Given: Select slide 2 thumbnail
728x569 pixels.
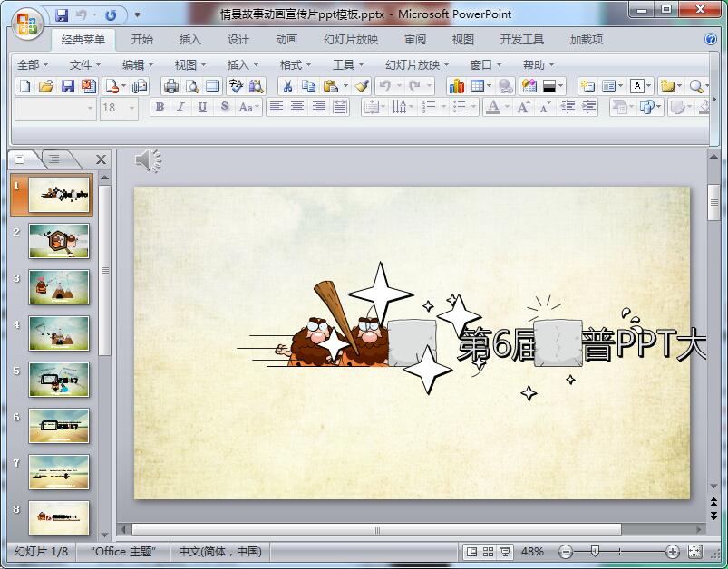Looking at the screenshot, I should [59, 241].
